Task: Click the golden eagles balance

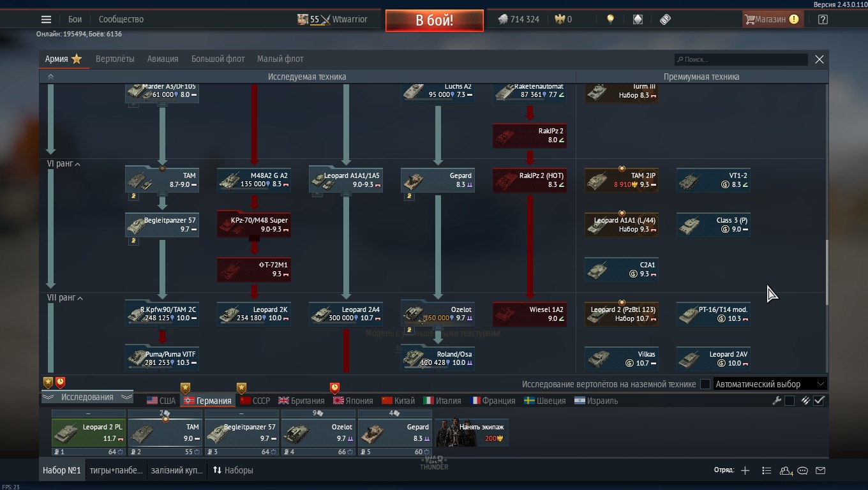Action: click(563, 19)
